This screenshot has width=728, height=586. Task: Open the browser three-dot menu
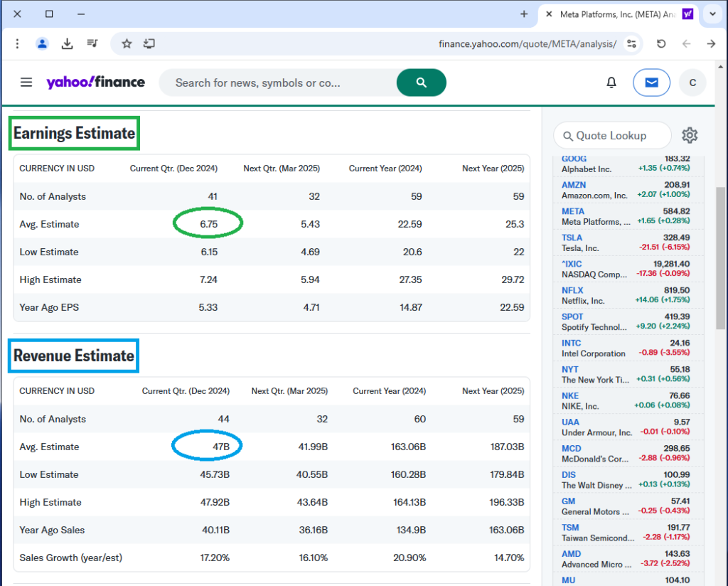17,43
